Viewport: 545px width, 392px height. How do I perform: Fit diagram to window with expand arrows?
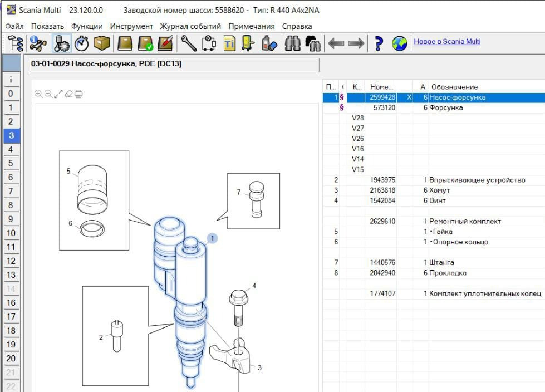[58, 94]
